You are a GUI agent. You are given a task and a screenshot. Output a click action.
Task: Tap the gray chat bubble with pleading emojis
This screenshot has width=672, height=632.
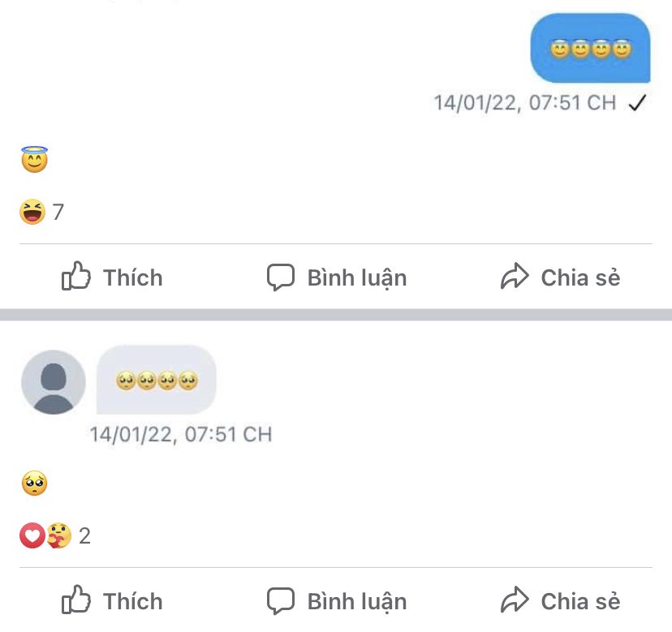click(157, 380)
